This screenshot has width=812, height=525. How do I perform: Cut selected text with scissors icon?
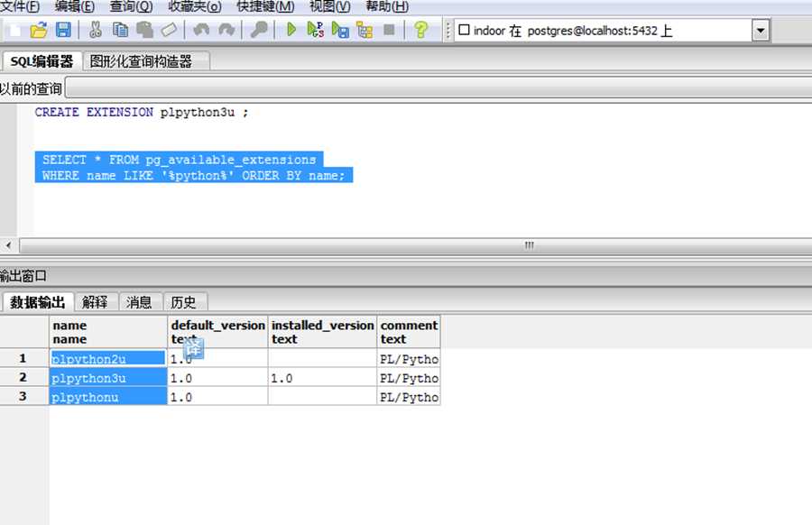[96, 30]
